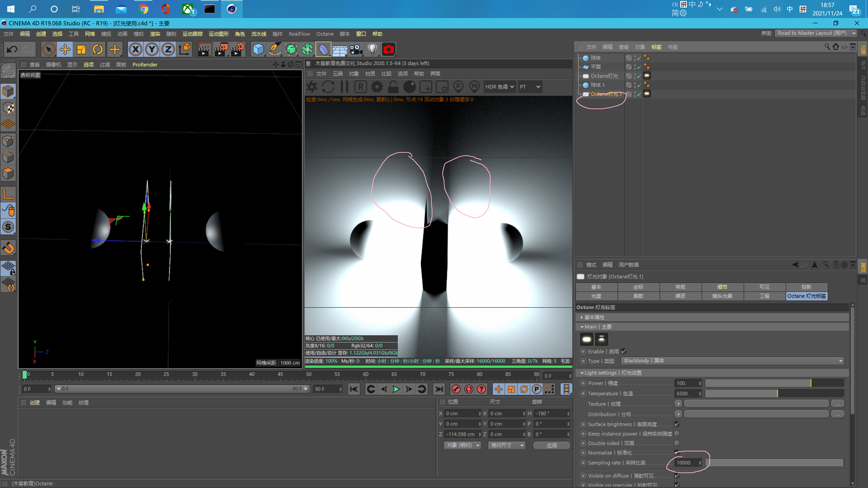868x488 pixels.
Task: Toggle Z axis lock
Action: click(x=168, y=49)
